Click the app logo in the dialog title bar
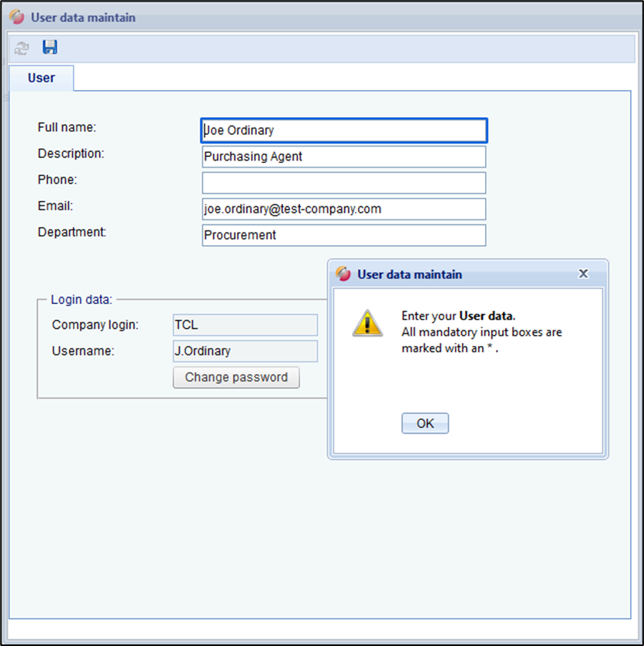 point(343,274)
